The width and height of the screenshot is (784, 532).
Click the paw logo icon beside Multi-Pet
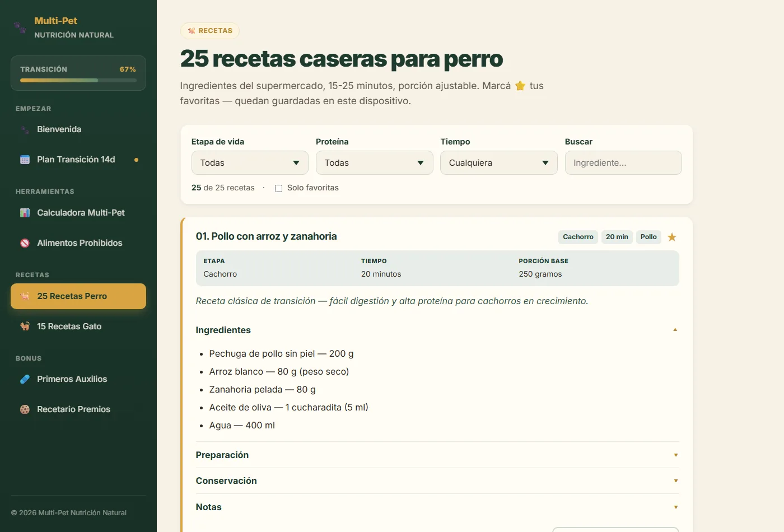[20, 27]
